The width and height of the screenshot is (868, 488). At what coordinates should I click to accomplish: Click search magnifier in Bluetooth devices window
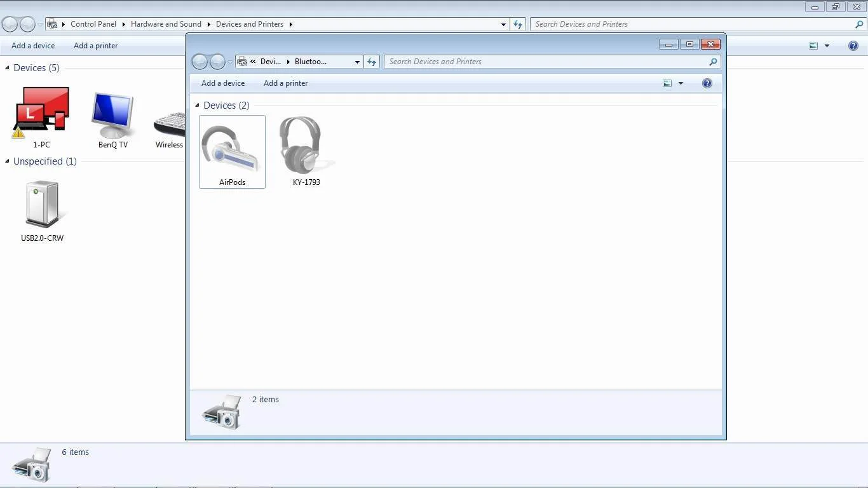point(713,62)
